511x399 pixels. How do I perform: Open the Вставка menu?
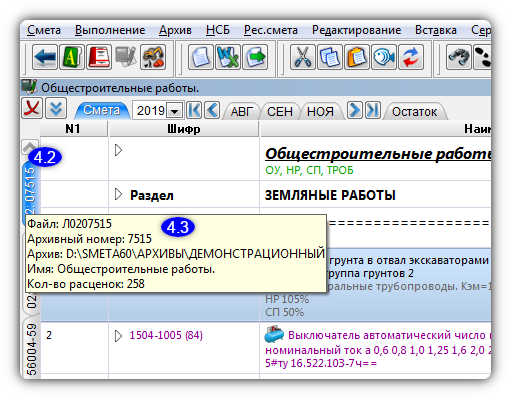click(436, 30)
